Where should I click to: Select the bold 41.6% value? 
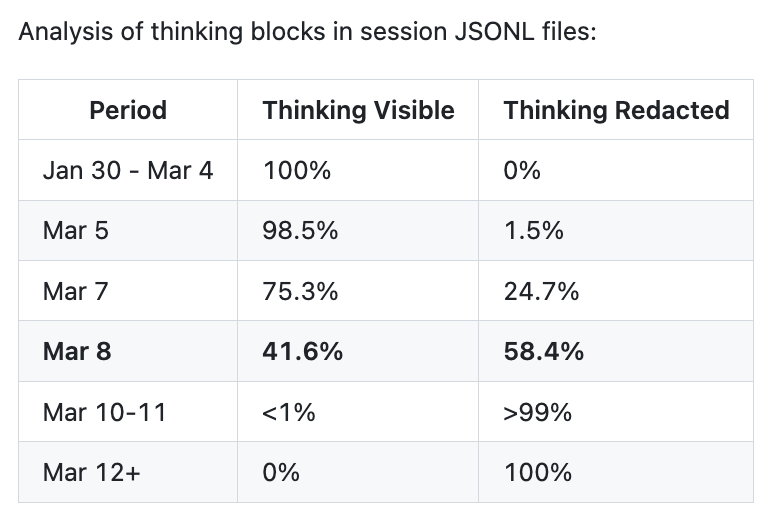pos(303,351)
